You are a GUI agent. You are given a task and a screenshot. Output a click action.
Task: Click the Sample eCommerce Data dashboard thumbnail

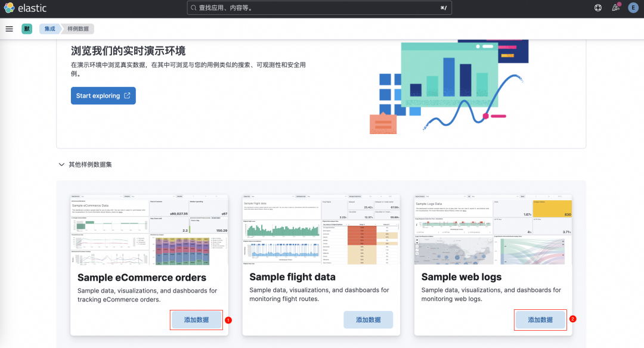pos(150,229)
